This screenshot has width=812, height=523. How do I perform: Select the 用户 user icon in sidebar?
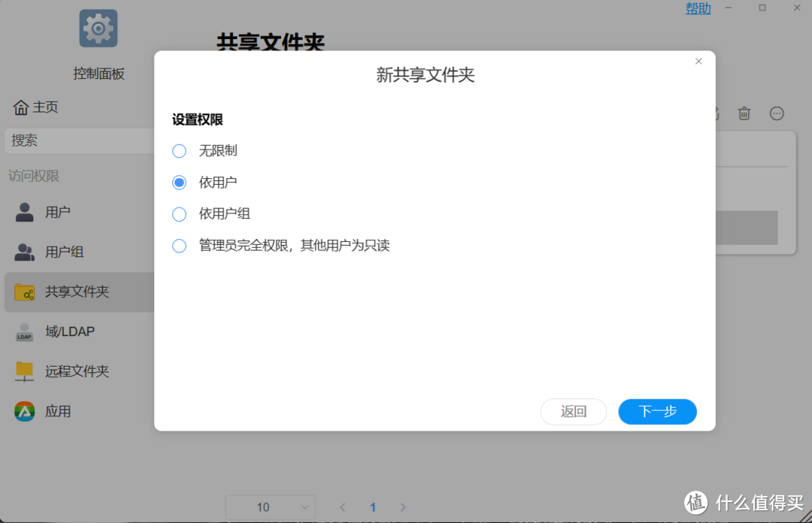coord(24,212)
